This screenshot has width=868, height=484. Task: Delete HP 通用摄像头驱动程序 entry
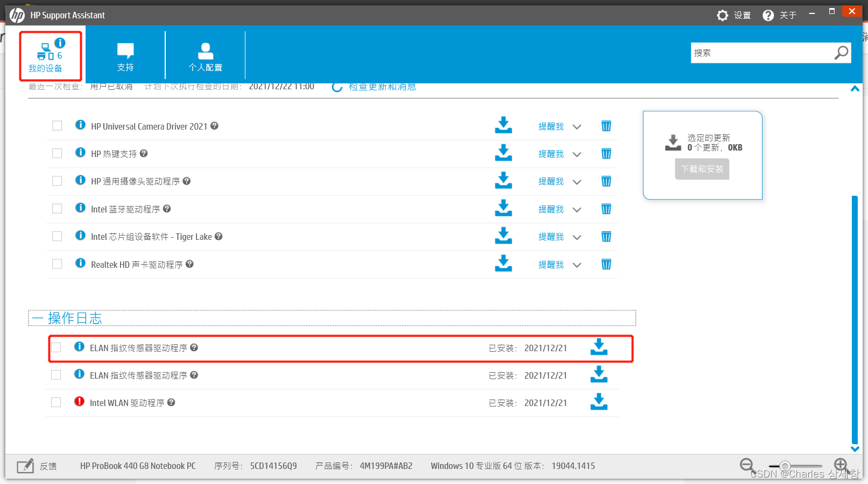tap(606, 181)
